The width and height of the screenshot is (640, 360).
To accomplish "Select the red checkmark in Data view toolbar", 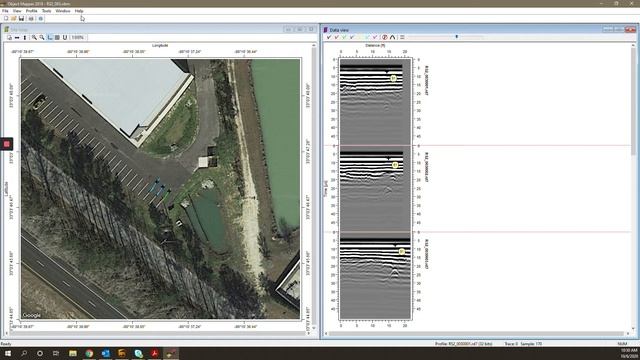I will tap(336, 37).
